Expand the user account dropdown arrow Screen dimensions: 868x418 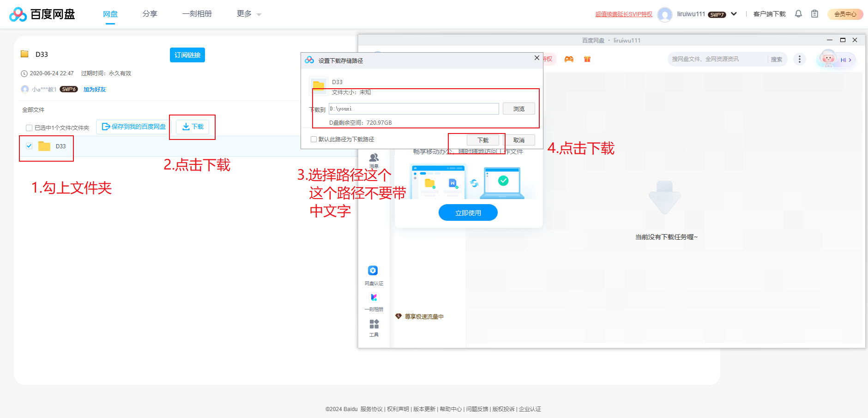point(734,14)
